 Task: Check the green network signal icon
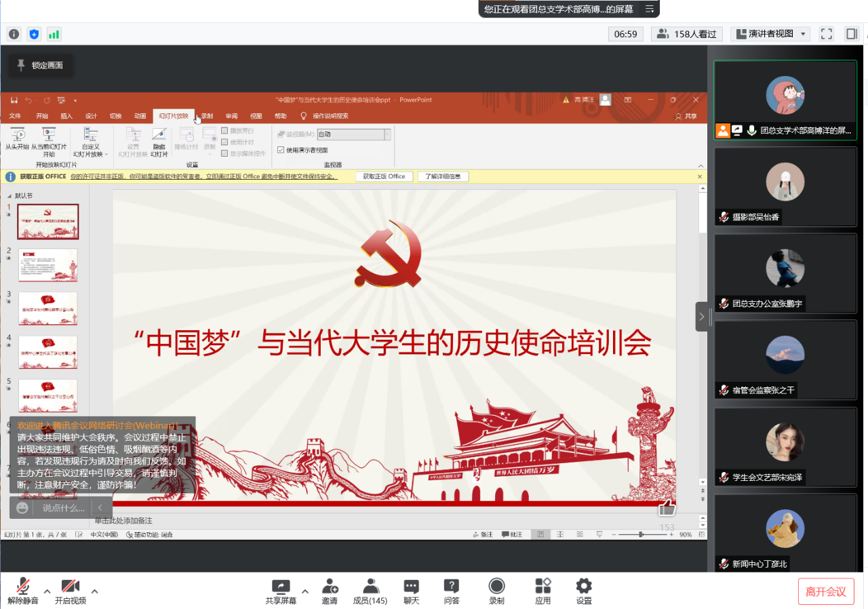[x=54, y=34]
